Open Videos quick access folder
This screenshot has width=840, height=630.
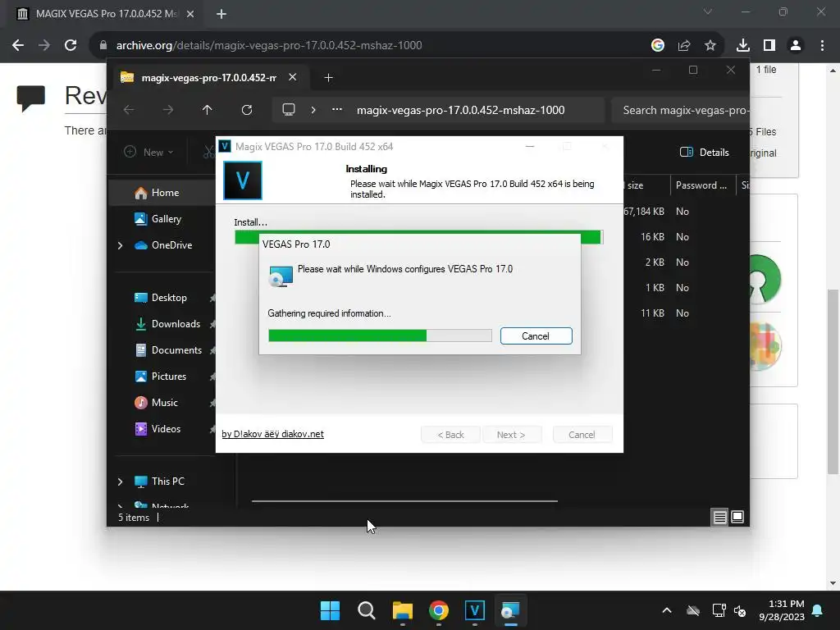[166, 428]
